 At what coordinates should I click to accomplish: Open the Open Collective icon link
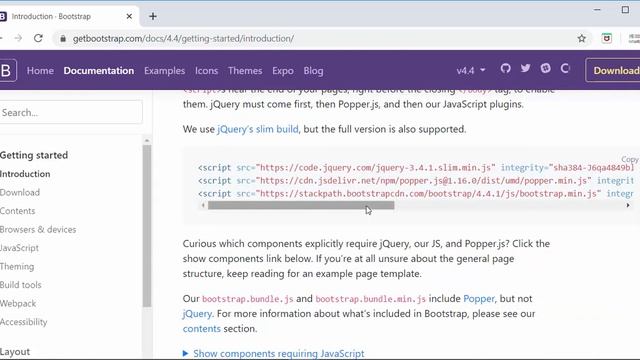point(565,69)
